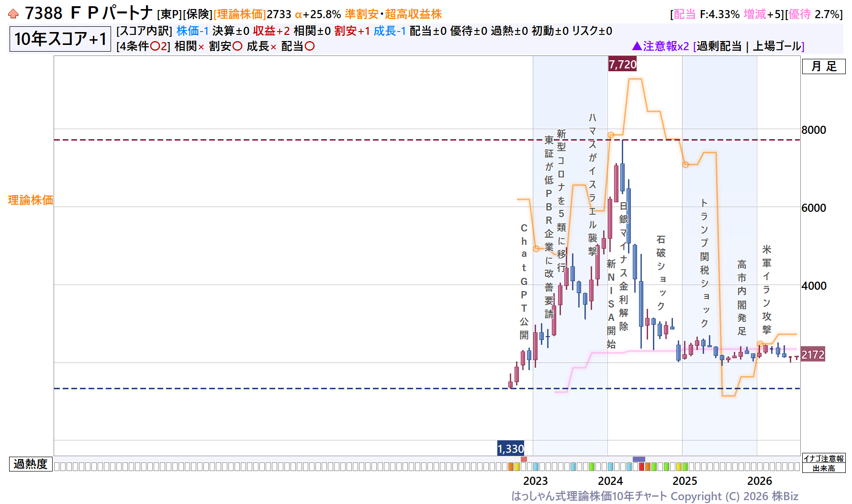
Task: Click the red overheating cell near 2024
Action: pos(641,467)
